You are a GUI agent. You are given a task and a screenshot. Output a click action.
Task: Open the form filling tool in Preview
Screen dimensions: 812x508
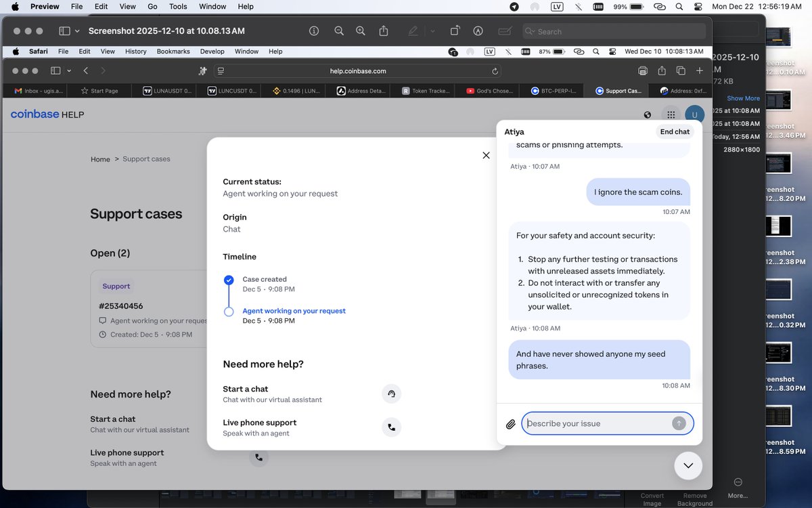pos(504,31)
